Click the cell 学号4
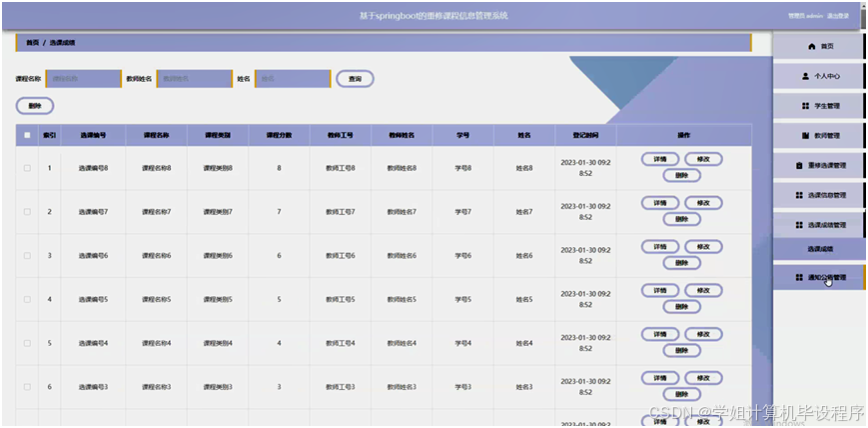This screenshot has height=428, width=868. tap(463, 343)
